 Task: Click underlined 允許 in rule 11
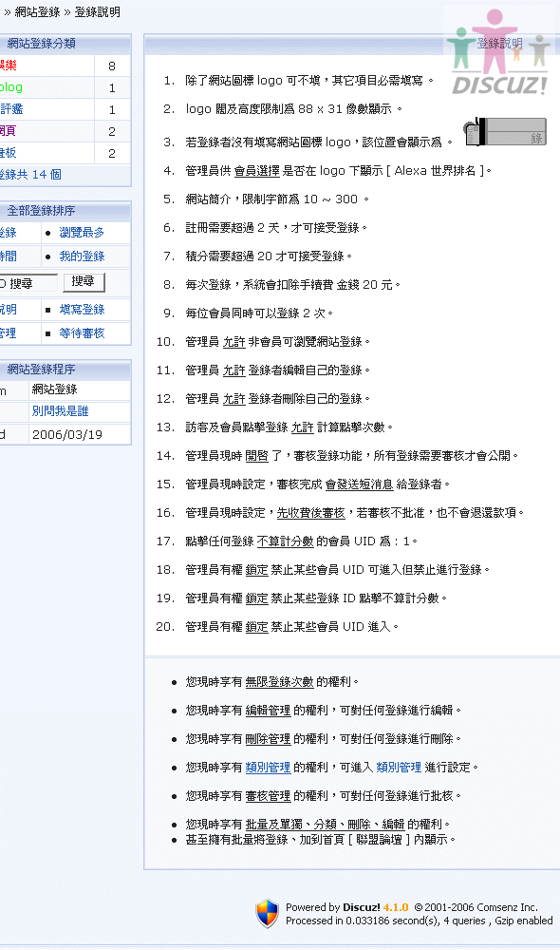[x=233, y=370]
